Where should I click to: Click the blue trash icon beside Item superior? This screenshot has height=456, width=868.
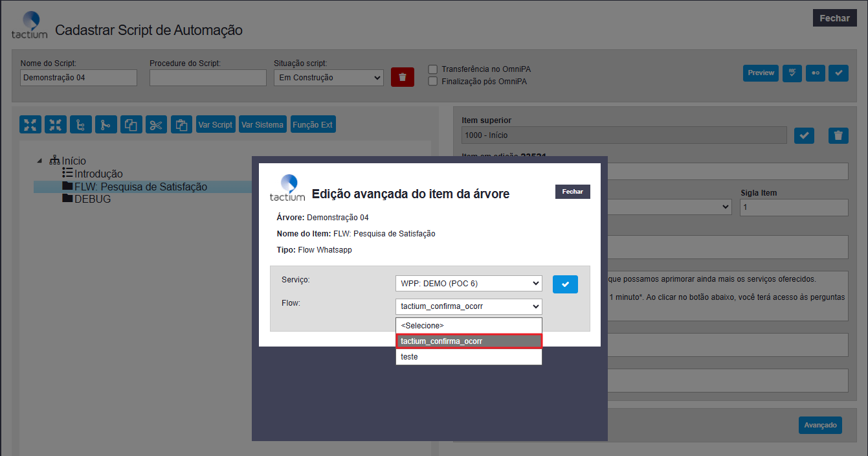tap(838, 135)
